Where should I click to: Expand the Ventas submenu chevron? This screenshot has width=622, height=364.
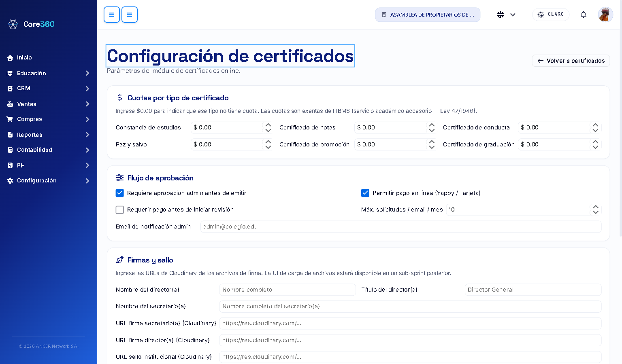(x=87, y=104)
